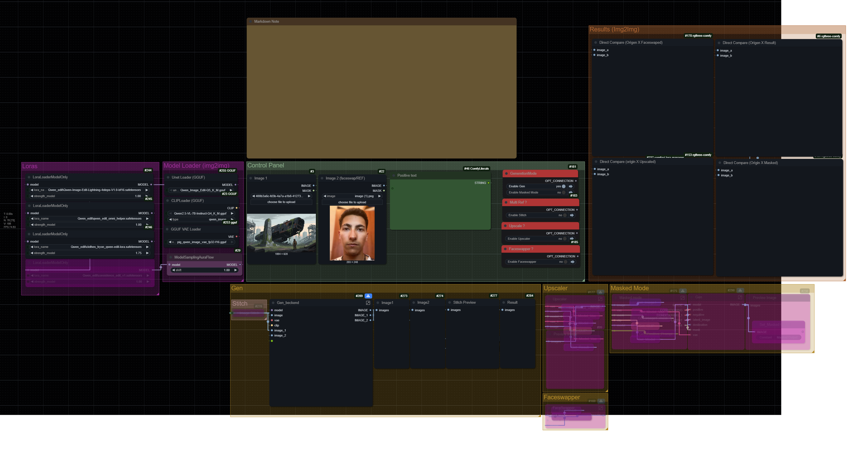Toggle the Enable Gen switch
868x461 pixels.
pos(564,186)
